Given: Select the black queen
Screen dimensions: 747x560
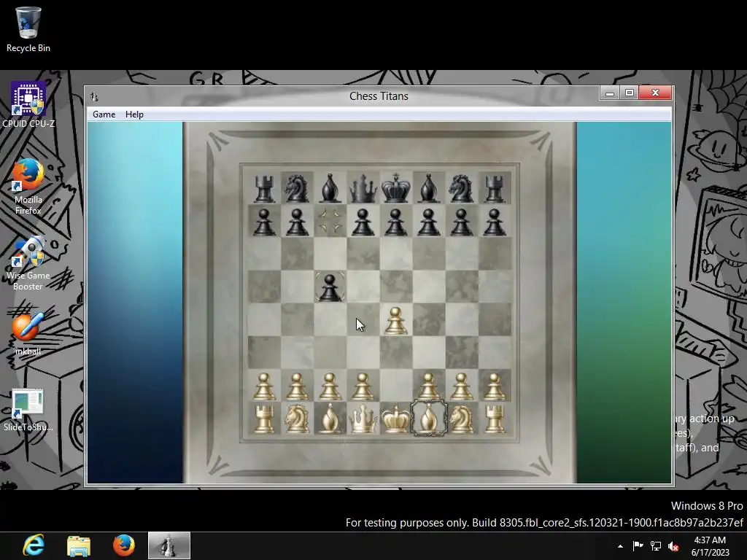Looking at the screenshot, I should [363, 188].
